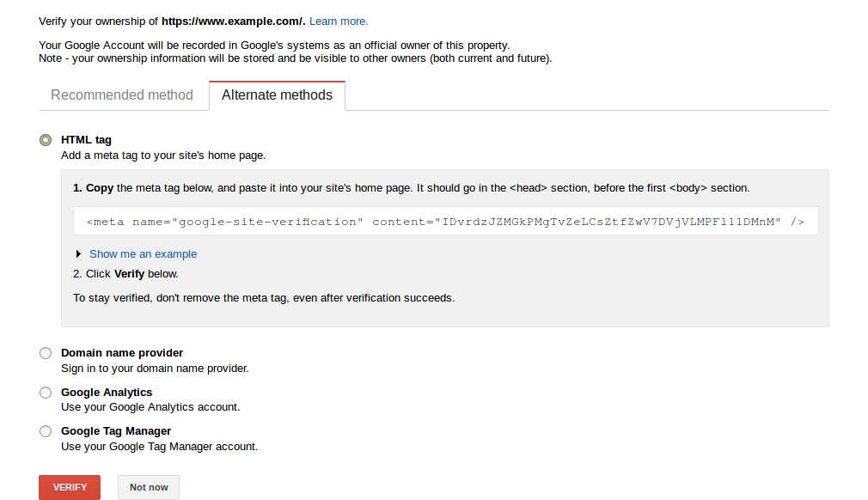Click the bold Google Analytics heading text

click(107, 393)
